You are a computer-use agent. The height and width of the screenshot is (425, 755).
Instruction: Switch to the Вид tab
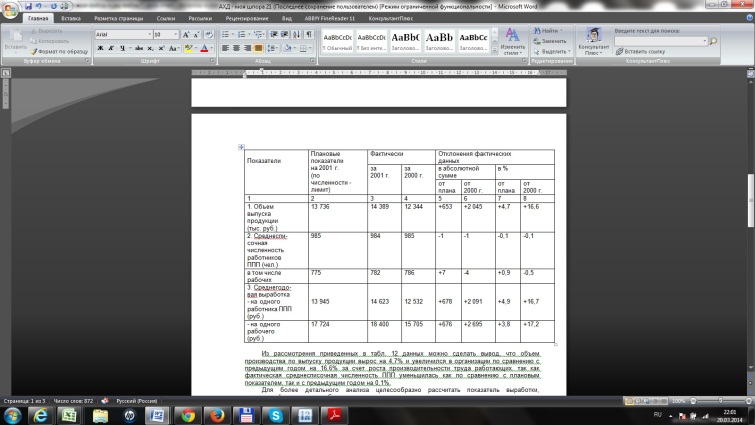286,18
